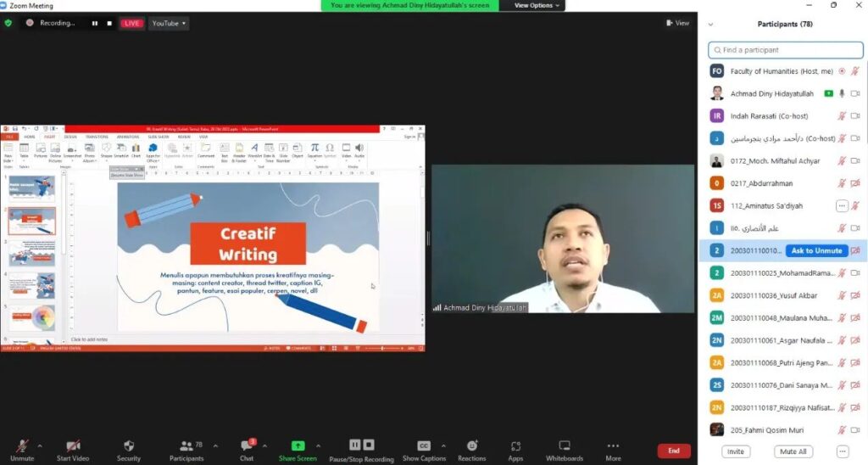Screen dimensions: 868x465
Task: Open the View Options dropdown
Action: [x=537, y=6]
